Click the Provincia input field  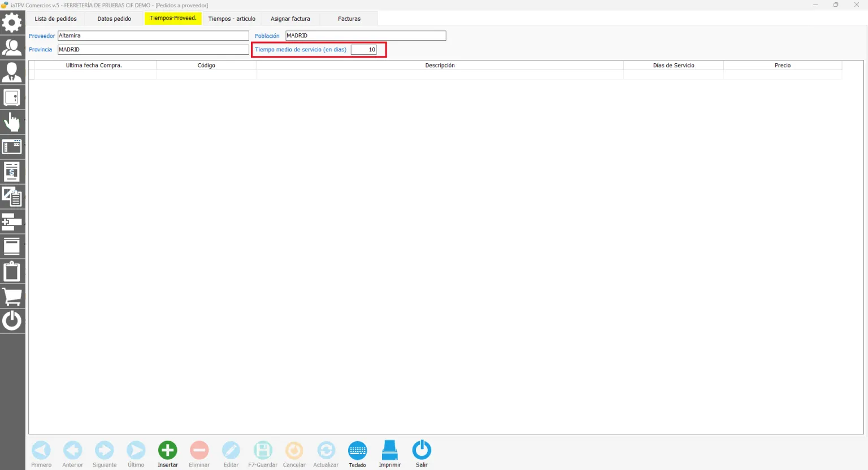pyautogui.click(x=153, y=50)
